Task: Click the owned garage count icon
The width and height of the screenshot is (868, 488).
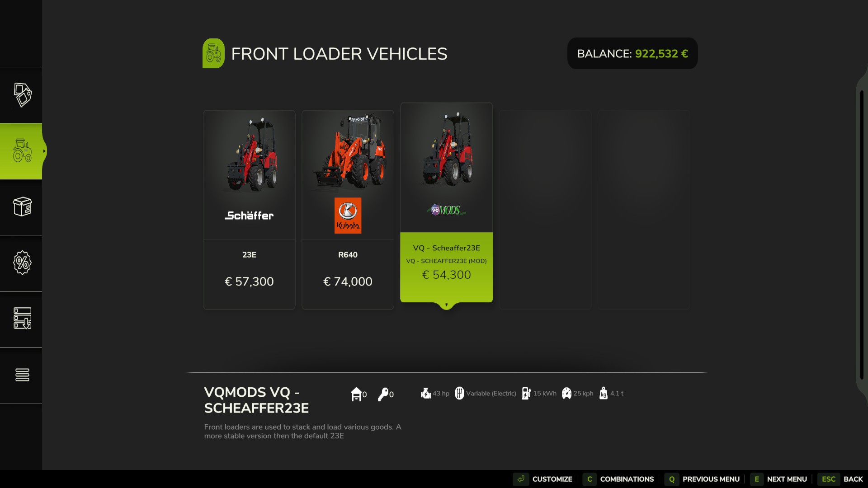Action: click(356, 394)
